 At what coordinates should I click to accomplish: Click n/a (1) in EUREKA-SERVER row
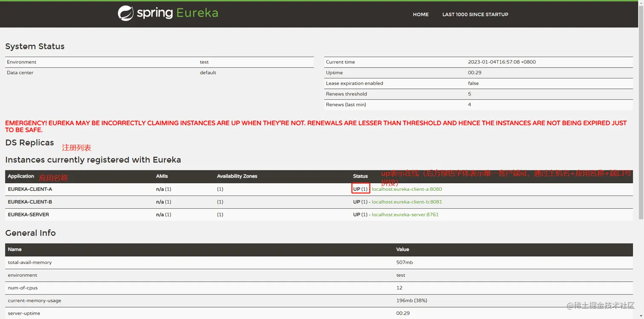click(x=164, y=215)
